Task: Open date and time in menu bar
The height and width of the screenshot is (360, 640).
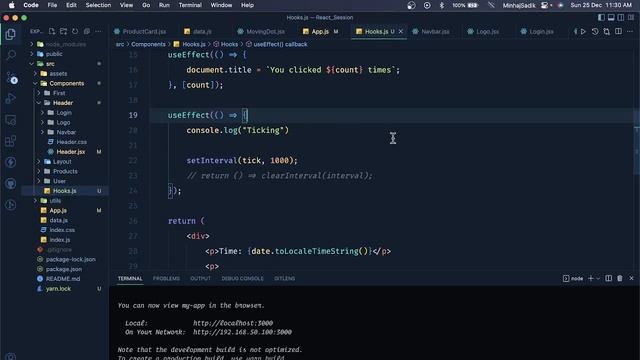Action: click(x=601, y=5)
